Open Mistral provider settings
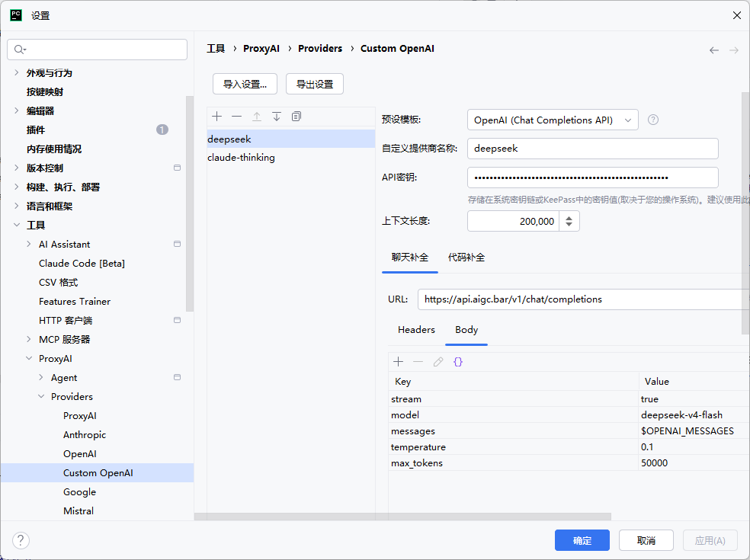Image resolution: width=750 pixels, height=560 pixels. (x=79, y=510)
